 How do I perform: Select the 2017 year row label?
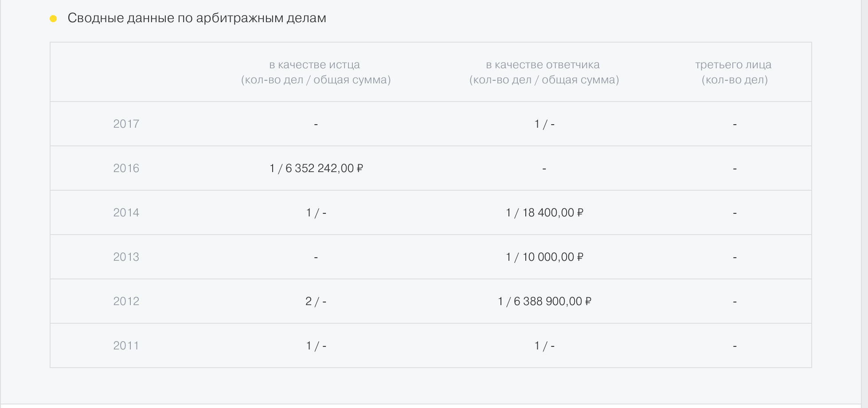tap(126, 124)
